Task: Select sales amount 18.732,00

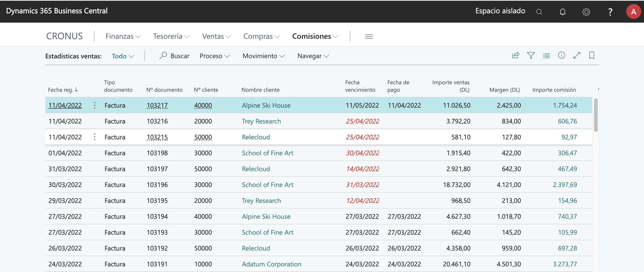Action: tap(457, 185)
